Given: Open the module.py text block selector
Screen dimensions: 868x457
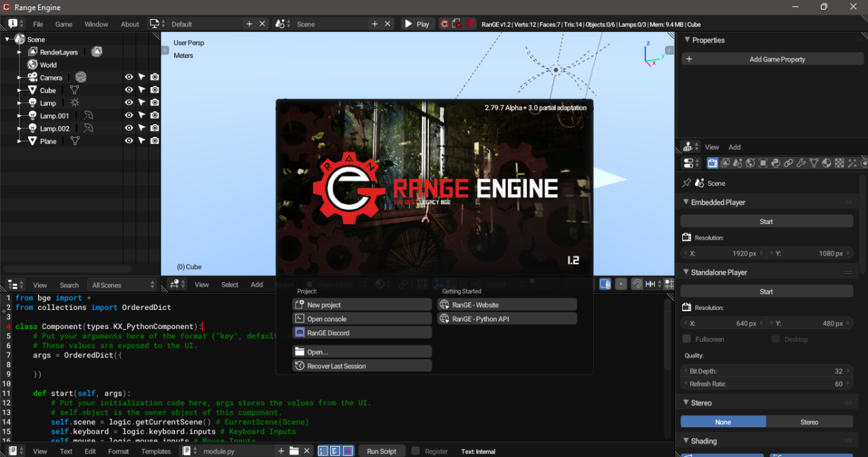Looking at the screenshot, I should pos(189,451).
